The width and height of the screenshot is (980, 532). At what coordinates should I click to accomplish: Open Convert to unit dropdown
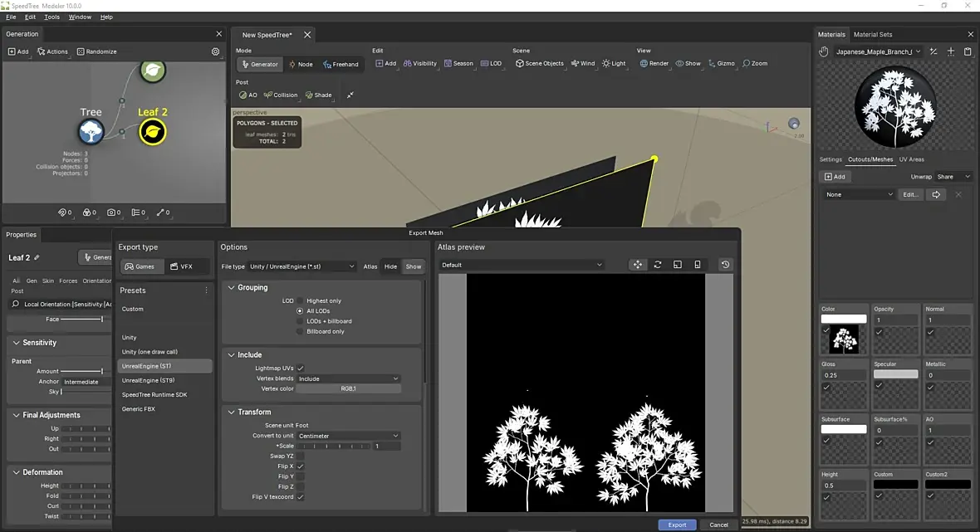(348, 436)
